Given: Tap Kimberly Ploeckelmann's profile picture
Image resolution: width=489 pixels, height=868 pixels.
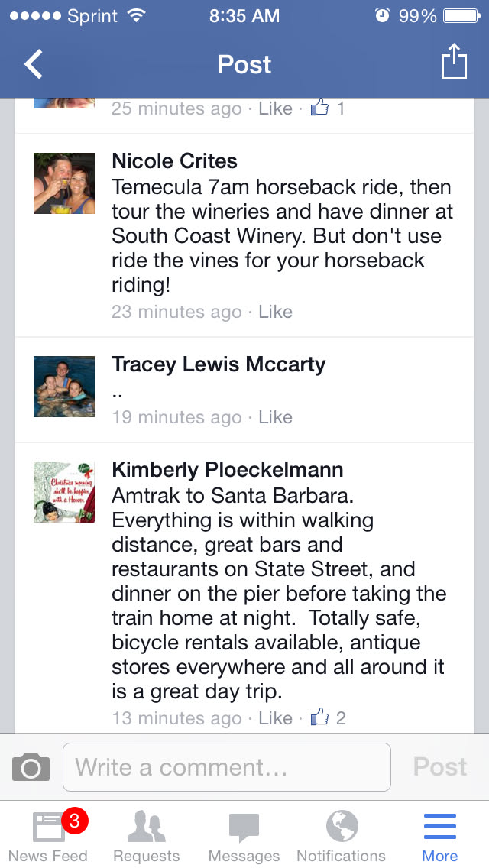Looking at the screenshot, I should click(x=64, y=492).
